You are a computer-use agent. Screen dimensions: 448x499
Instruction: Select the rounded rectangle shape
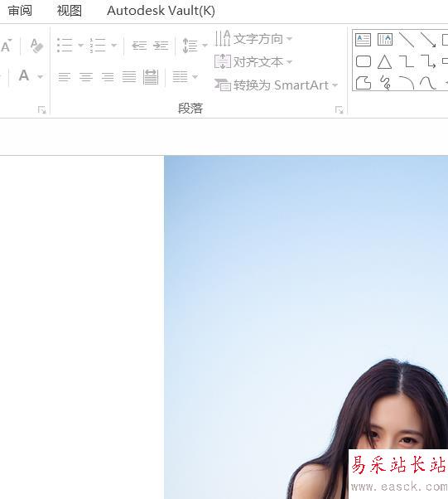click(x=363, y=61)
